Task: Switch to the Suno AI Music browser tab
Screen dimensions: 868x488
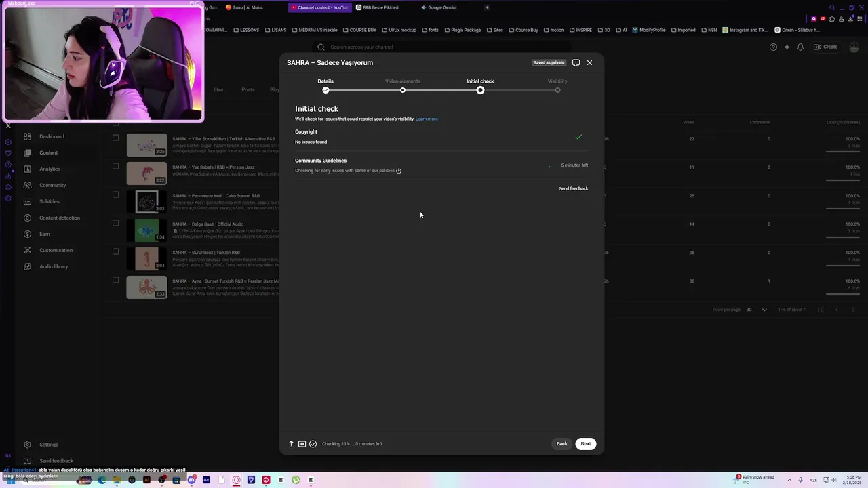Action: click(x=248, y=7)
